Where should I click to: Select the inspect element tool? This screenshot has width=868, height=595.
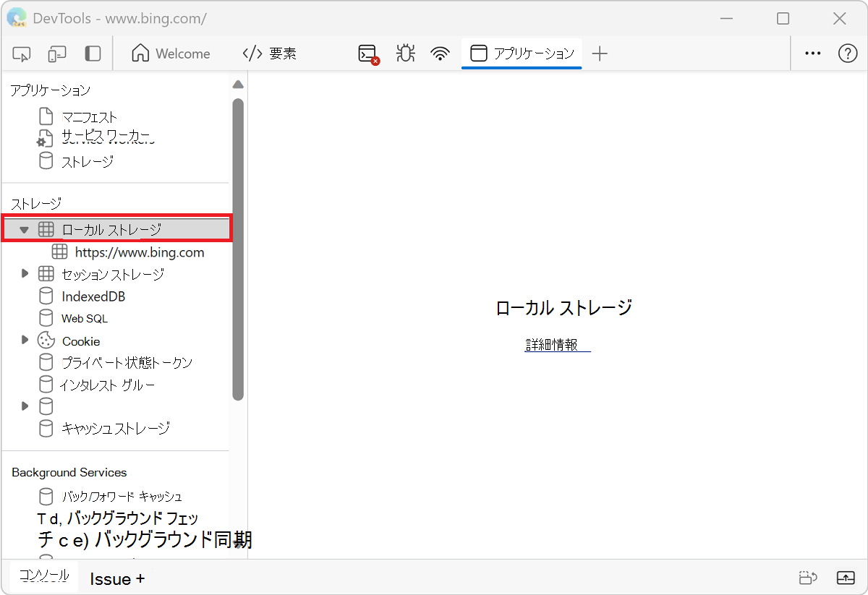[x=21, y=53]
